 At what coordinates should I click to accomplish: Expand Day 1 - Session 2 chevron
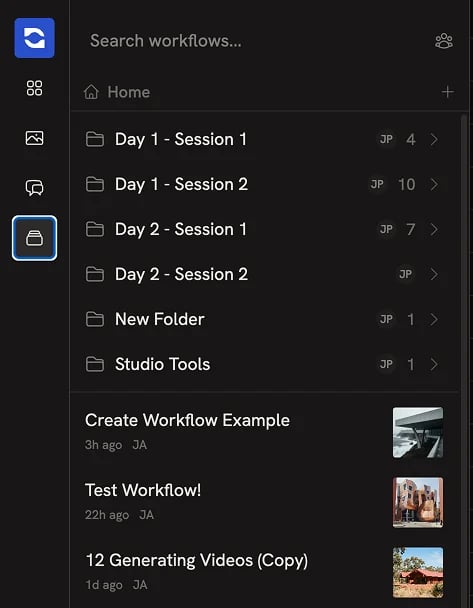pyautogui.click(x=434, y=184)
